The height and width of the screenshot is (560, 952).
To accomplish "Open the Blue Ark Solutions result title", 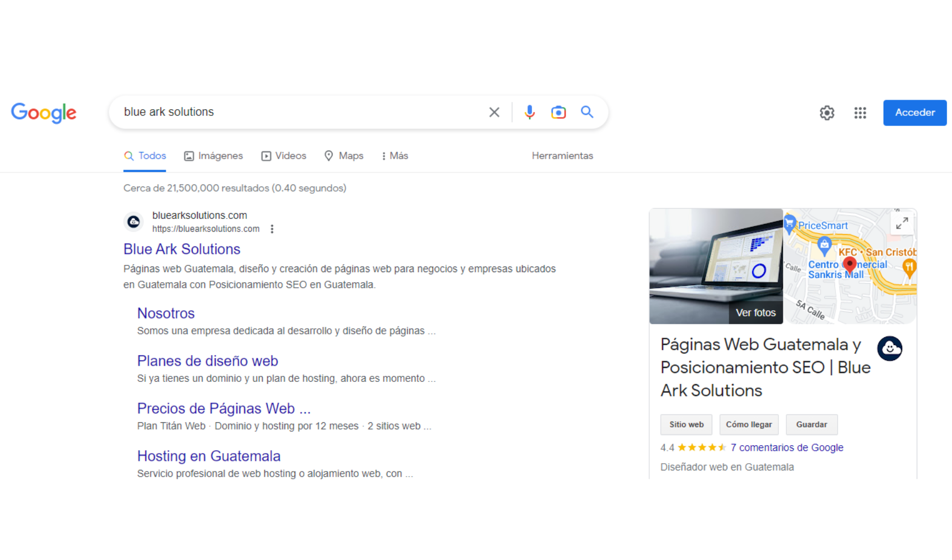I will 182,249.
